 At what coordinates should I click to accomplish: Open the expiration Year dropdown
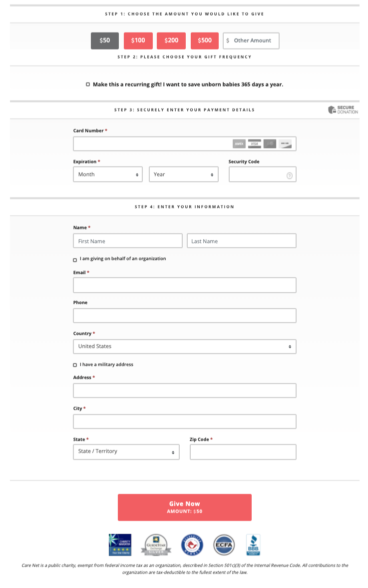coord(184,174)
